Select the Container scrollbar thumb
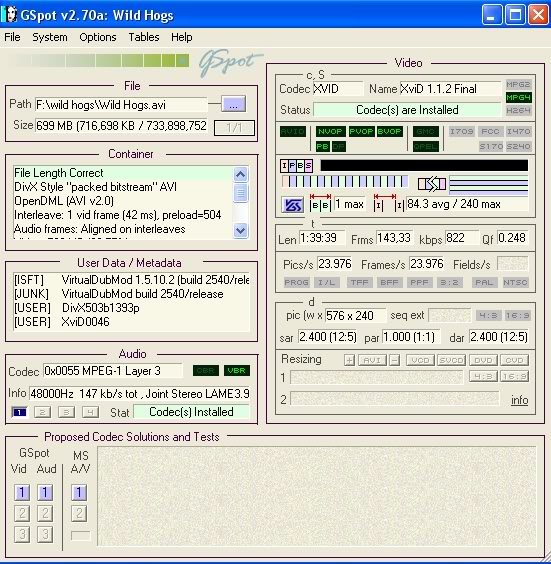The width and height of the screenshot is (551, 564). (240, 193)
